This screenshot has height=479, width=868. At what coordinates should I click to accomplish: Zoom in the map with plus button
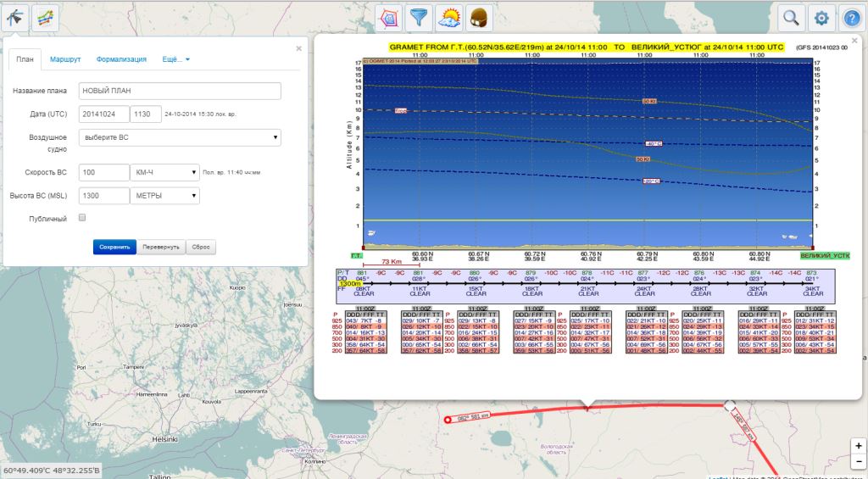pyautogui.click(x=859, y=446)
